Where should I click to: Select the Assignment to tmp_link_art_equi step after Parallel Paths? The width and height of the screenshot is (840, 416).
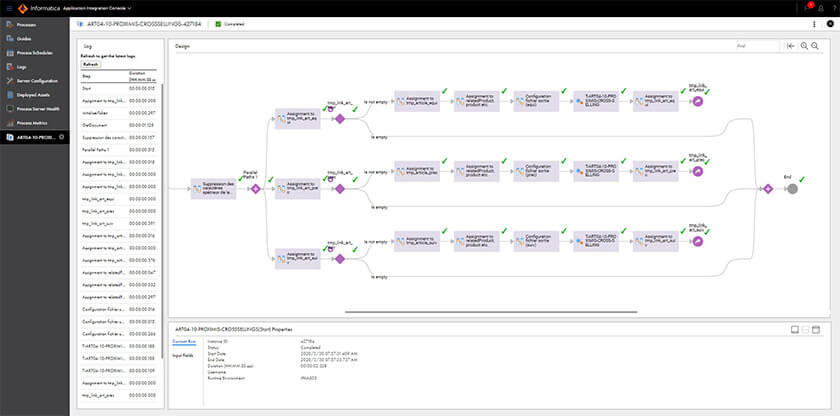pos(298,119)
